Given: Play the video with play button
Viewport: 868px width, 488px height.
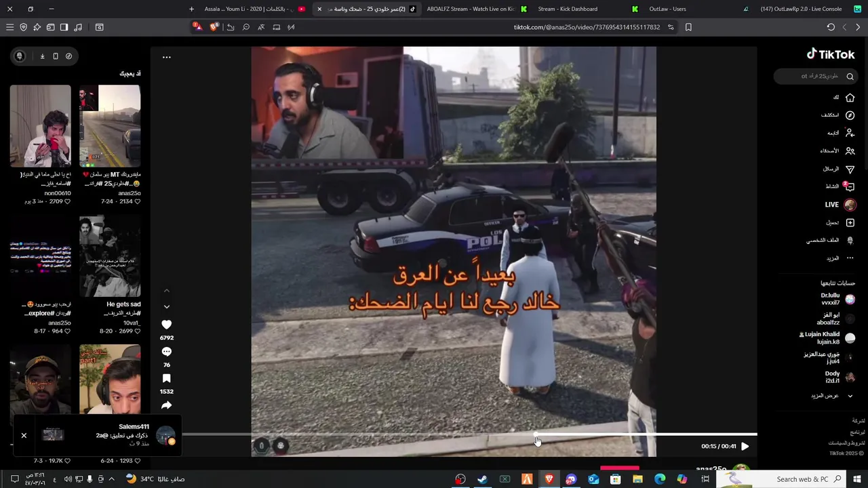Looking at the screenshot, I should [745, 446].
